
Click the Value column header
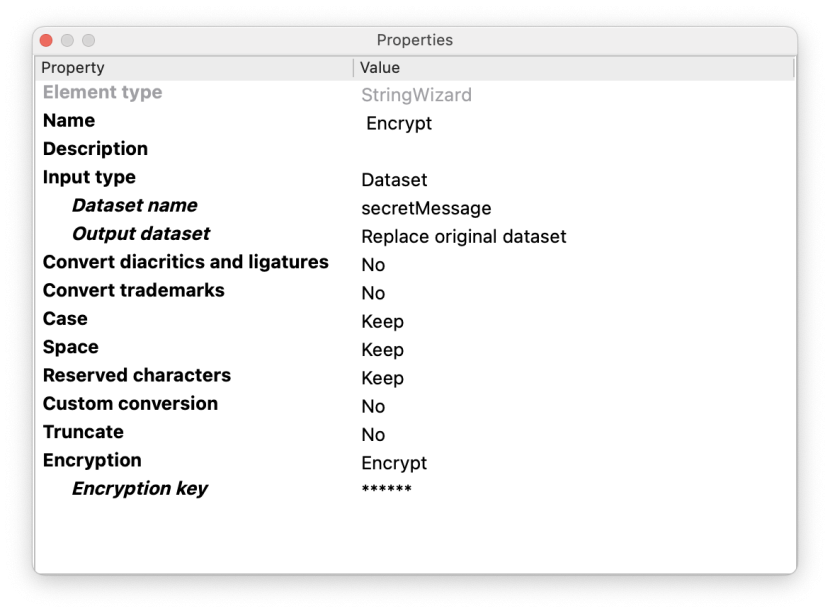380,68
